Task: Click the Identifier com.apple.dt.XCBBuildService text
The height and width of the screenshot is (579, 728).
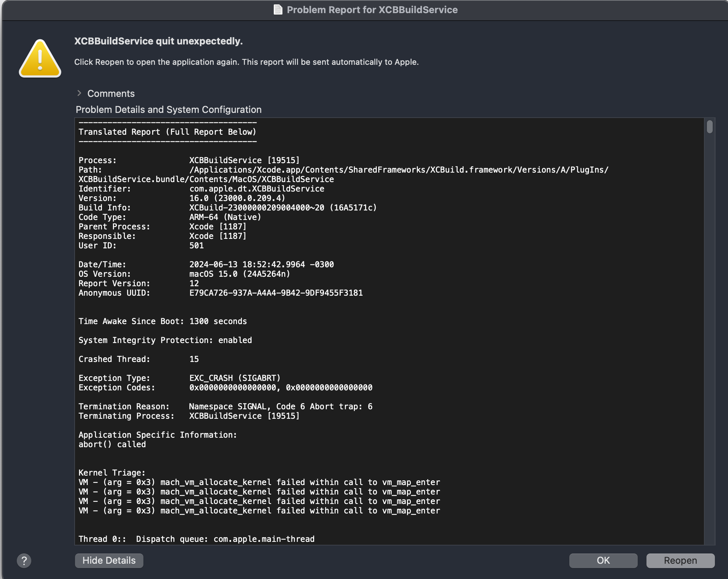Action: point(257,189)
